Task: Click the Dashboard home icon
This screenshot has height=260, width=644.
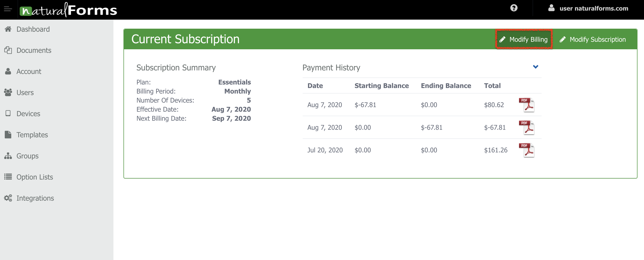Action: tap(8, 29)
